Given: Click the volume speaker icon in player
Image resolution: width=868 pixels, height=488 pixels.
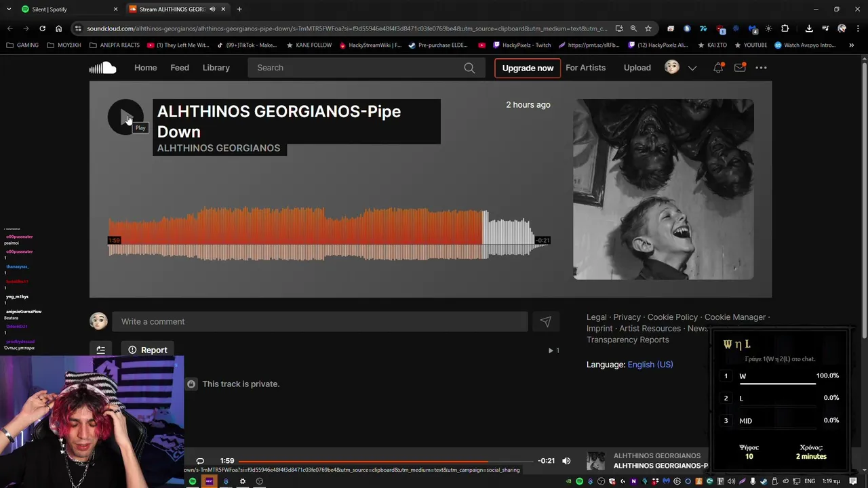Looking at the screenshot, I should tap(566, 461).
